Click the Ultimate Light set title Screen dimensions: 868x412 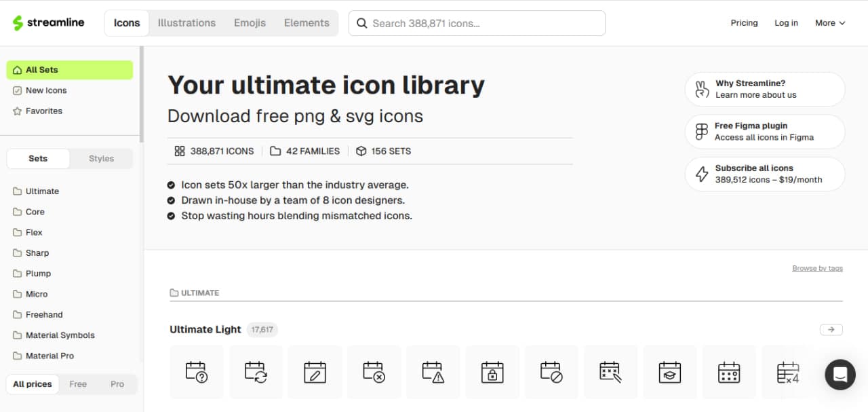(205, 330)
